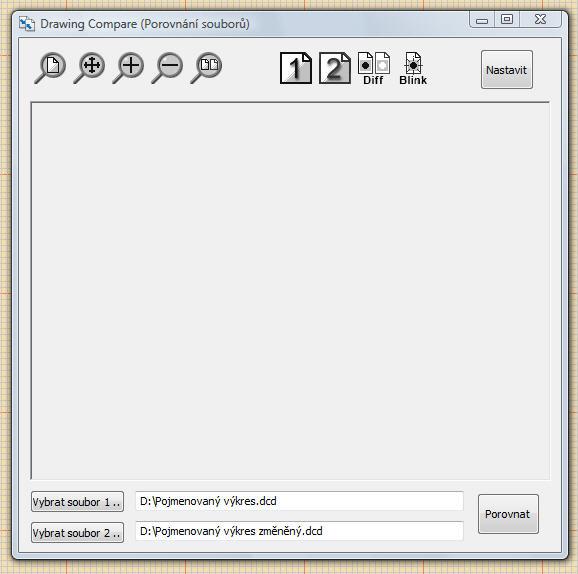Focus the second file path field

tap(299, 531)
